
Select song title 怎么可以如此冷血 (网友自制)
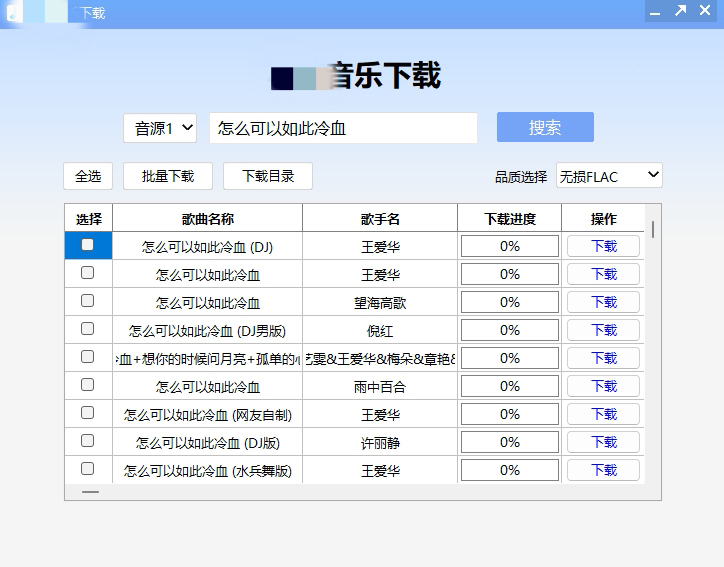(x=208, y=415)
